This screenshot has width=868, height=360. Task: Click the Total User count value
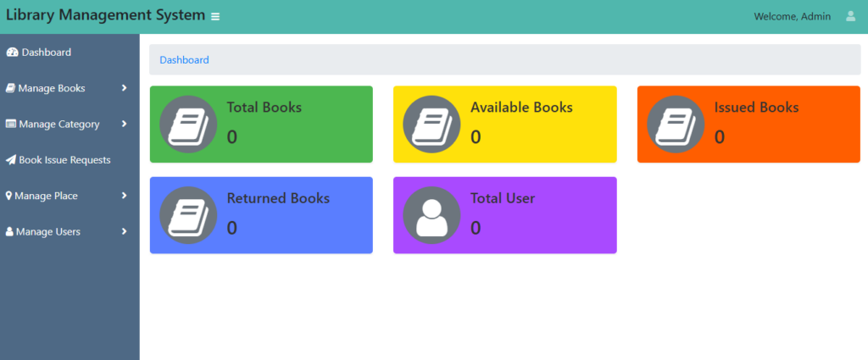tap(476, 228)
